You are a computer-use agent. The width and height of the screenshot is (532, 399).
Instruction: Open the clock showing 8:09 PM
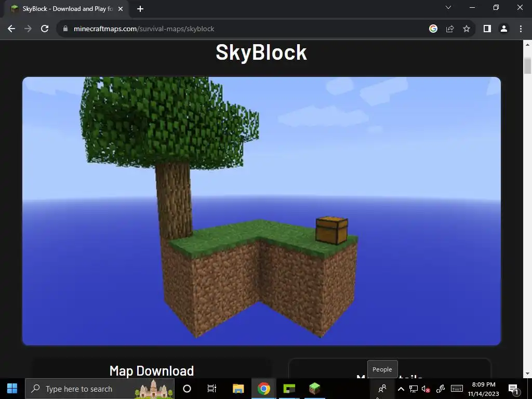coord(484,389)
